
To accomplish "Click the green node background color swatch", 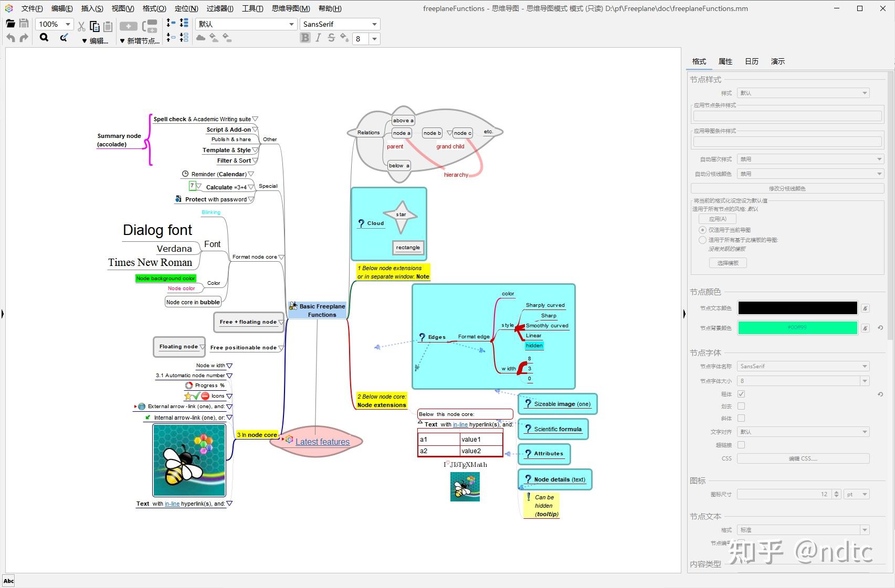I will pos(797,328).
